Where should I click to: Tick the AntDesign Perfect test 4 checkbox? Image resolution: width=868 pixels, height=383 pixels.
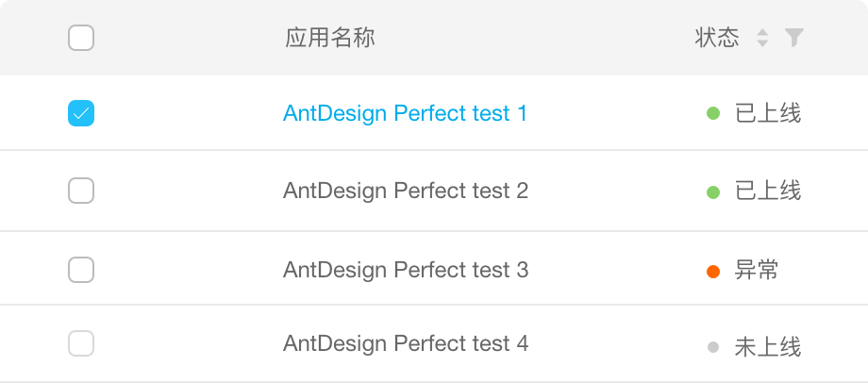tap(81, 343)
